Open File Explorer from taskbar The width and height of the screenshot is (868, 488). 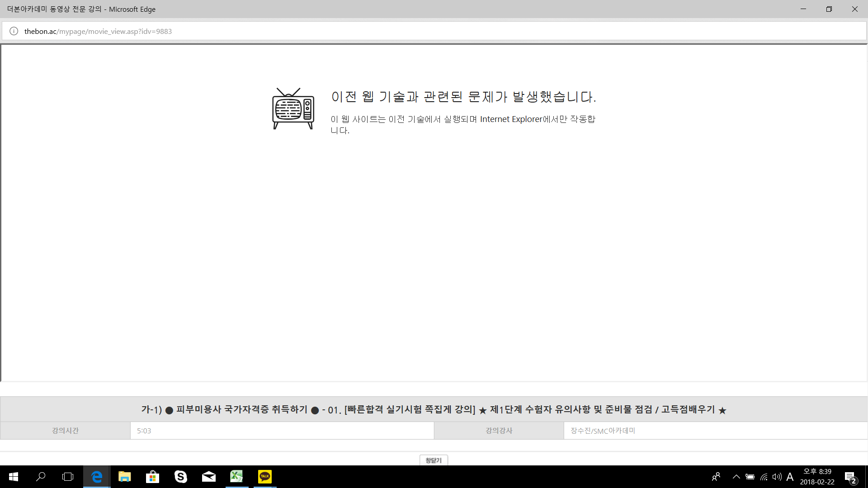pos(124,477)
